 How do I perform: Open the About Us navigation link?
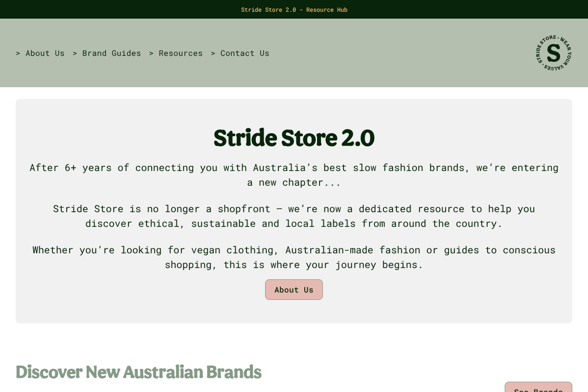(x=45, y=53)
